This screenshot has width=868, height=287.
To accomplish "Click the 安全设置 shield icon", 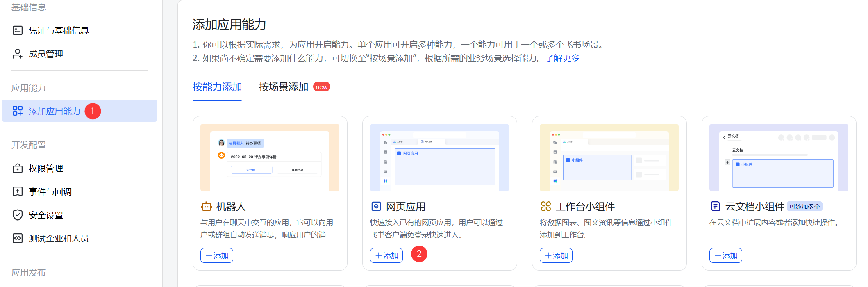I will (x=18, y=215).
